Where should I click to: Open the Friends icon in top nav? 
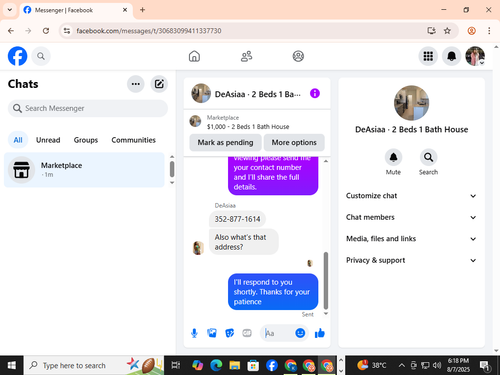[246, 56]
